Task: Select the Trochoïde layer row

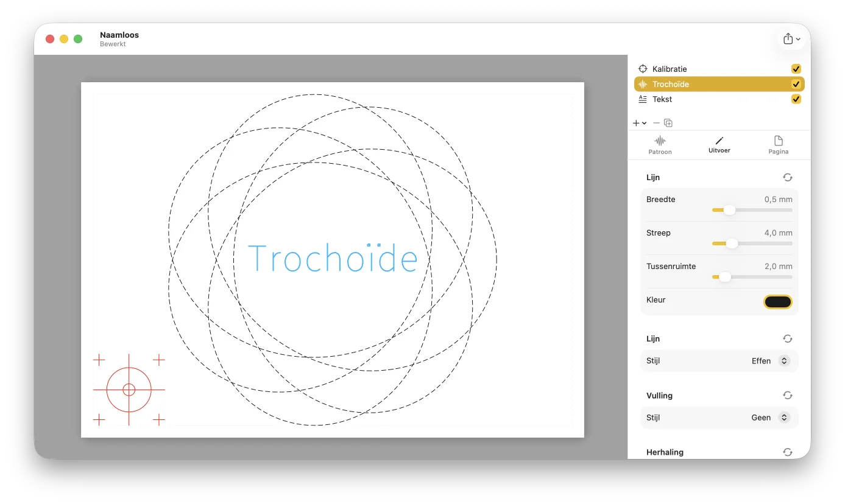Action: (719, 84)
